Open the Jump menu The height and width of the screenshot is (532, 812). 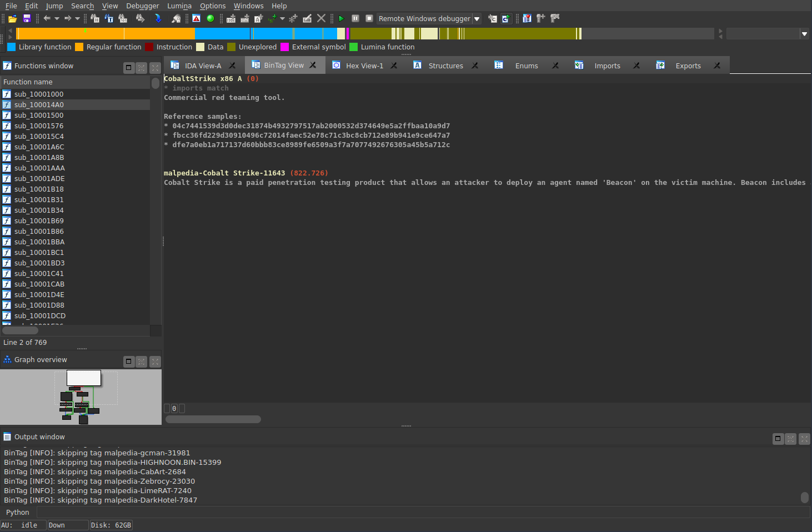pos(54,6)
